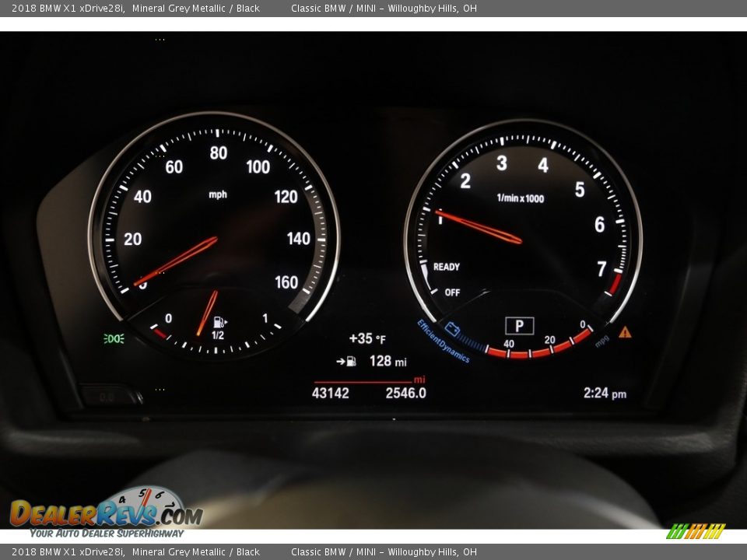This screenshot has height=560, width=747.
Task: Click the blue mpg unit label
Action: coord(601,341)
